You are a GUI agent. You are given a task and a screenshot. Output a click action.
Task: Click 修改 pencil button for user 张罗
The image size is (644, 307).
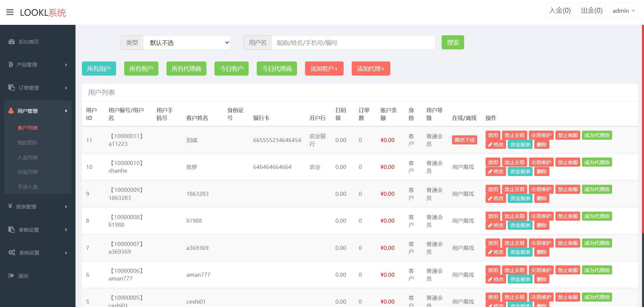(x=496, y=172)
